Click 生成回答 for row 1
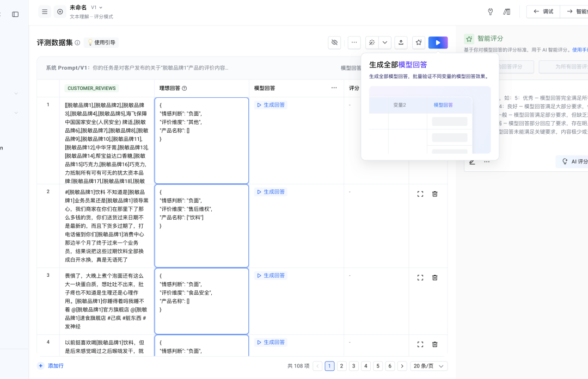 click(271, 105)
